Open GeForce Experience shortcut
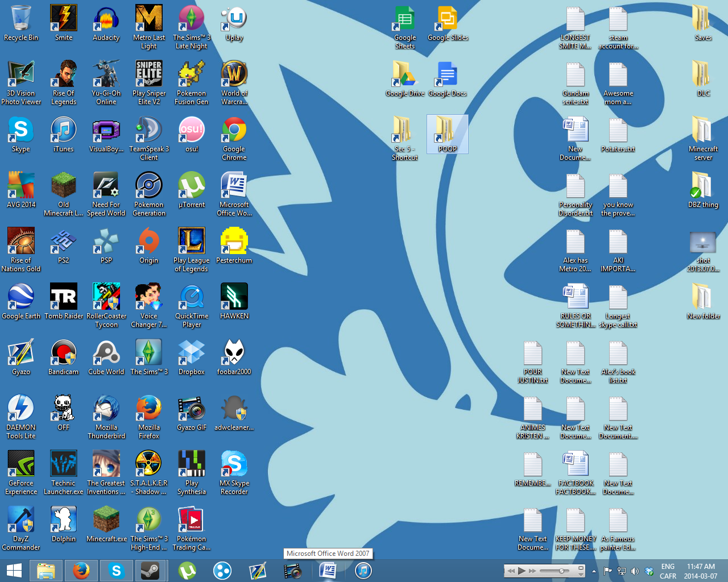The height and width of the screenshot is (582, 728). (x=21, y=473)
